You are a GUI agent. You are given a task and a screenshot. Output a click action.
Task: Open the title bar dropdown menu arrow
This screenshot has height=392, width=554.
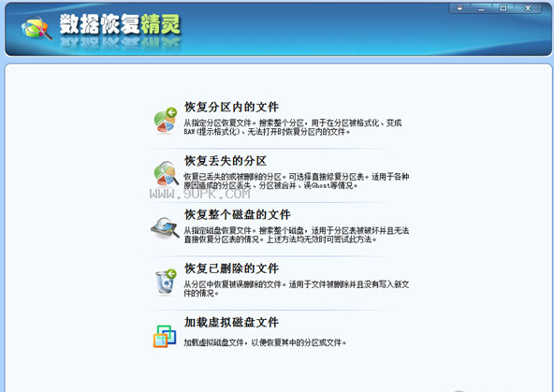459,8
